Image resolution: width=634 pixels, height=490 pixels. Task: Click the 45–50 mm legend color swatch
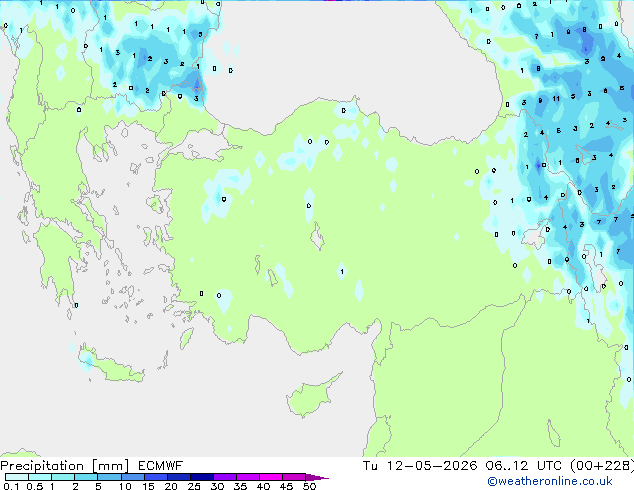(294, 477)
